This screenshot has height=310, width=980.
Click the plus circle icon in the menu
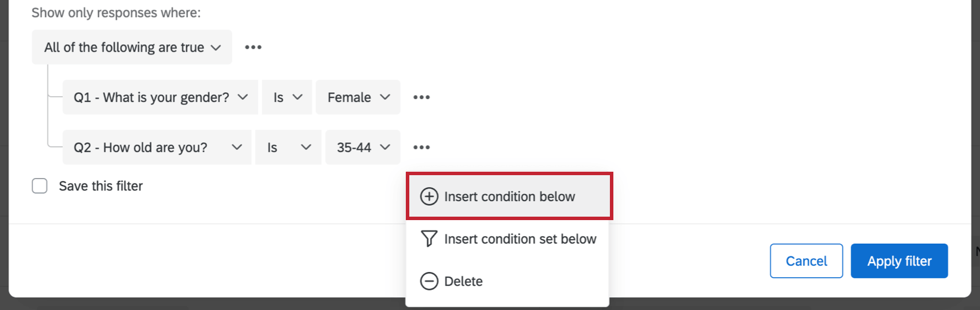tap(429, 196)
